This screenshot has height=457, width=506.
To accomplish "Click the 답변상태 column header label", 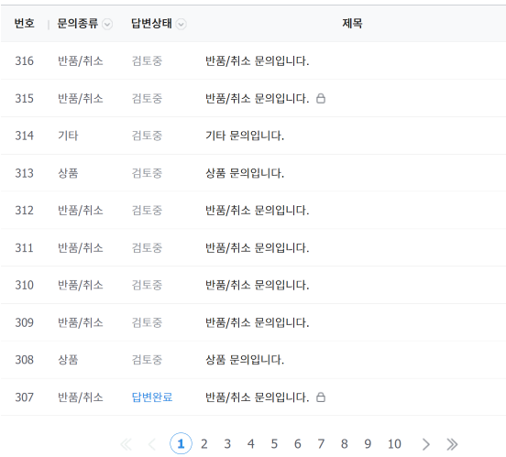I will coord(152,23).
